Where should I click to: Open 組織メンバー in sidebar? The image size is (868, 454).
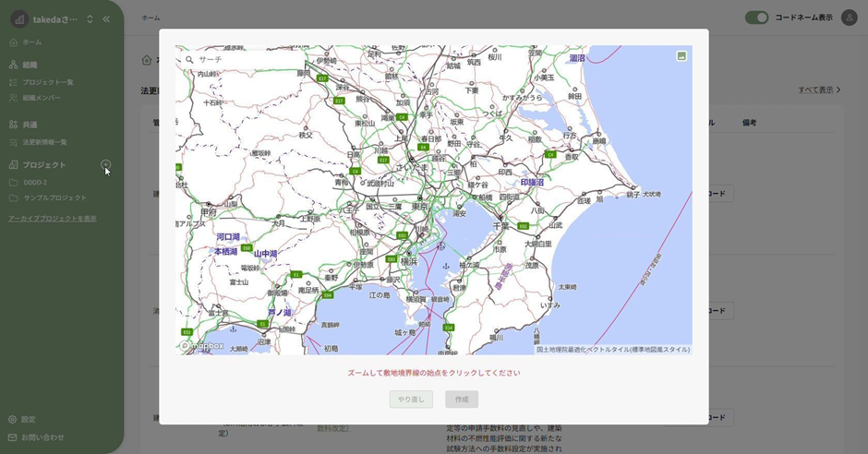[x=42, y=98]
